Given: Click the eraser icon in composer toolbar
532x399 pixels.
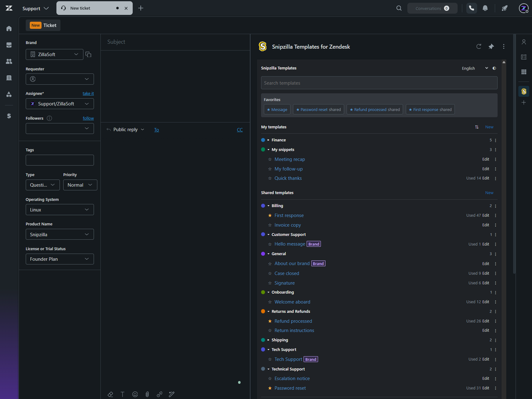Looking at the screenshot, I should (x=110, y=394).
